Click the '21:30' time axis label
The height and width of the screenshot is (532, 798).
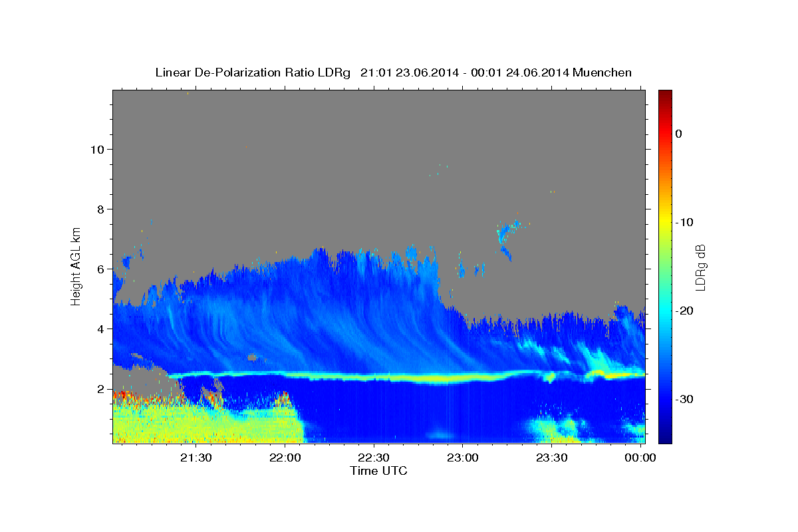(196, 458)
